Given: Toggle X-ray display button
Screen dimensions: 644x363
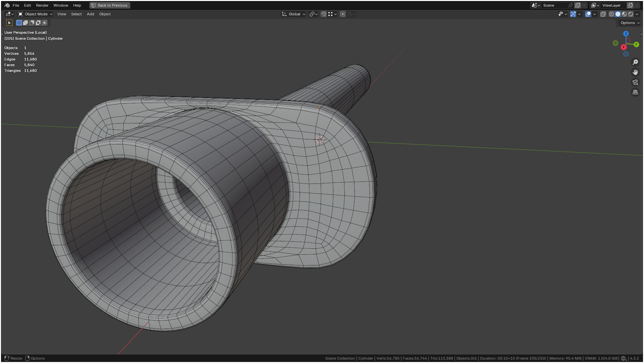Looking at the screenshot, I should pyautogui.click(x=603, y=14).
